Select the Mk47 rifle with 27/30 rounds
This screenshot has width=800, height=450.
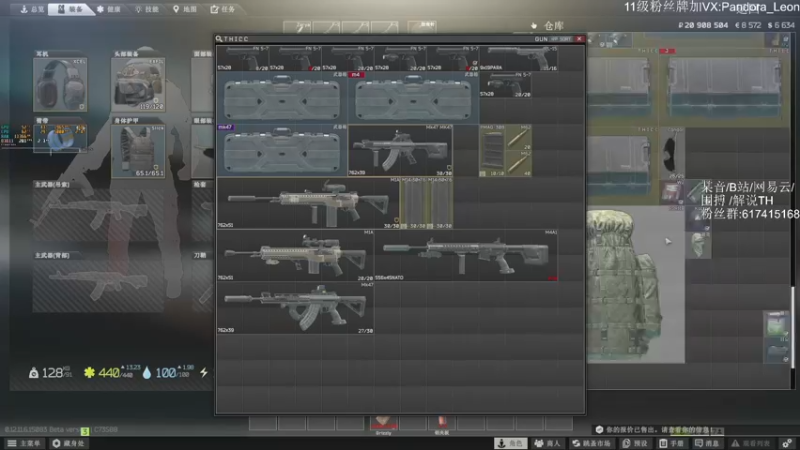(x=295, y=308)
